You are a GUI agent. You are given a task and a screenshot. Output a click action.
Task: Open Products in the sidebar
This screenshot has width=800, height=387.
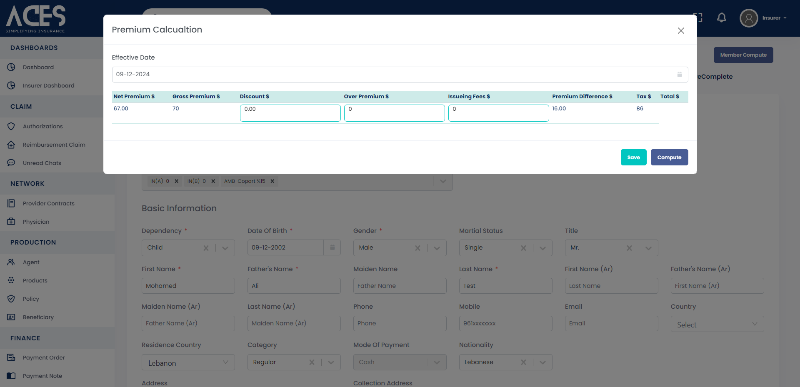tap(35, 280)
